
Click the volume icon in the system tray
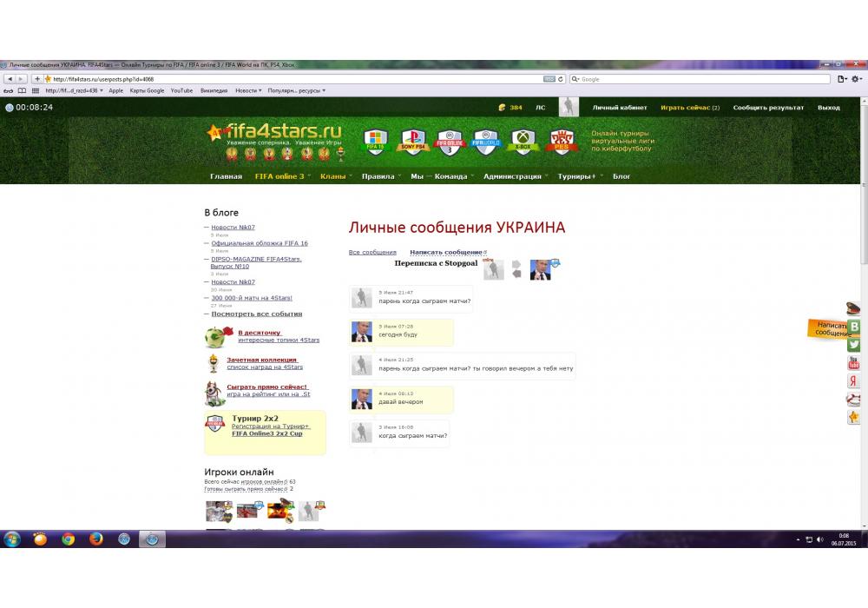(x=820, y=539)
